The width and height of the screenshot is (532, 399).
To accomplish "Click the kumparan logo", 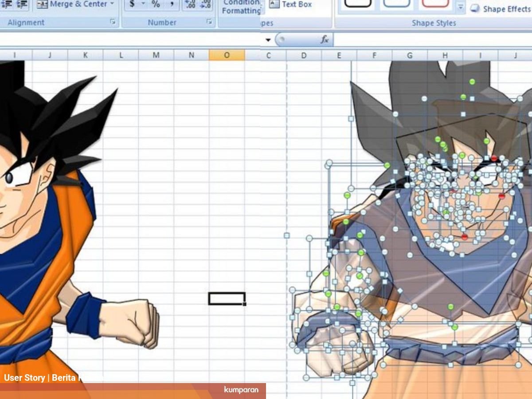I will click(241, 390).
